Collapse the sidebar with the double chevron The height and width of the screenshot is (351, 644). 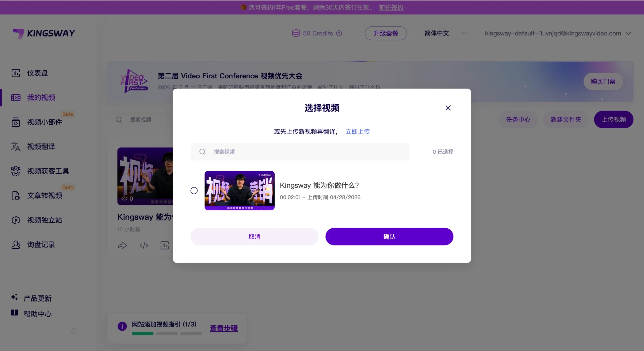(x=74, y=331)
